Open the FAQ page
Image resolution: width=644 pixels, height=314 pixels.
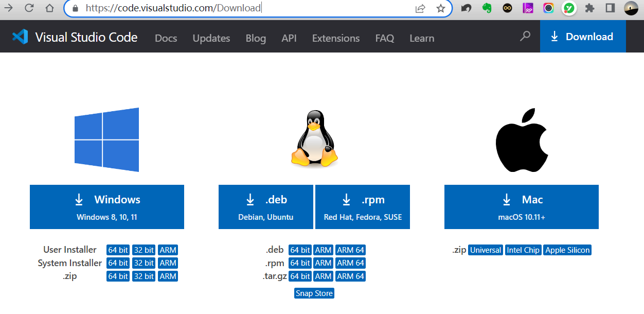point(385,38)
